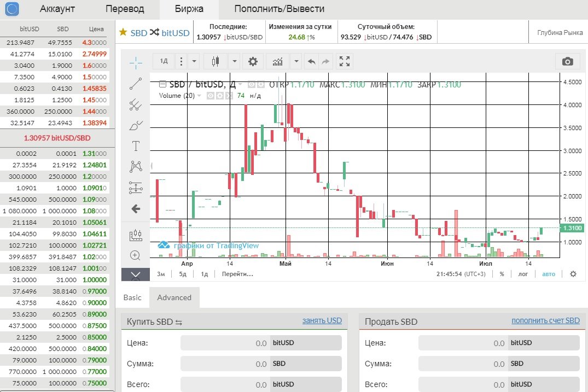This screenshot has height=392, width=588.
Task: Select the long position measuring tool
Action: point(135,188)
